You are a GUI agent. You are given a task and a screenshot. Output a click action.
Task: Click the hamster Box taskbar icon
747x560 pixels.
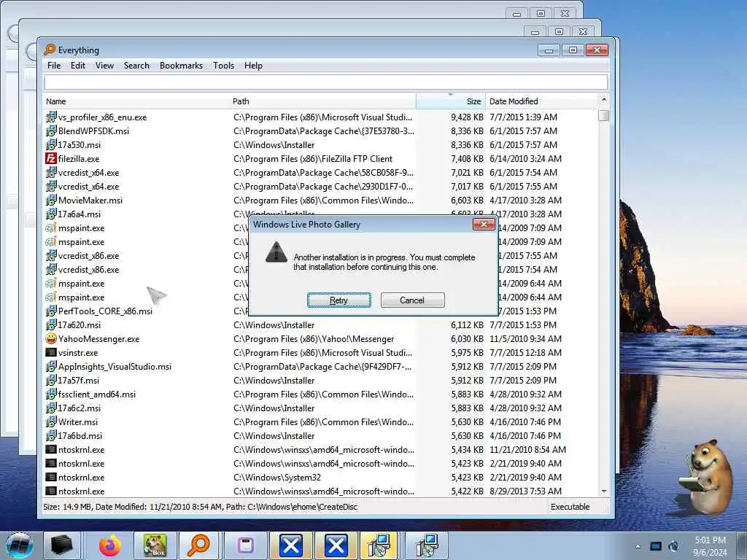155,545
